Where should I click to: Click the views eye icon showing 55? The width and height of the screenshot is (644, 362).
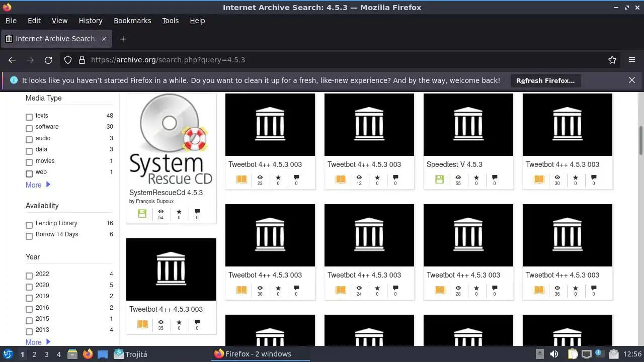coord(458,177)
